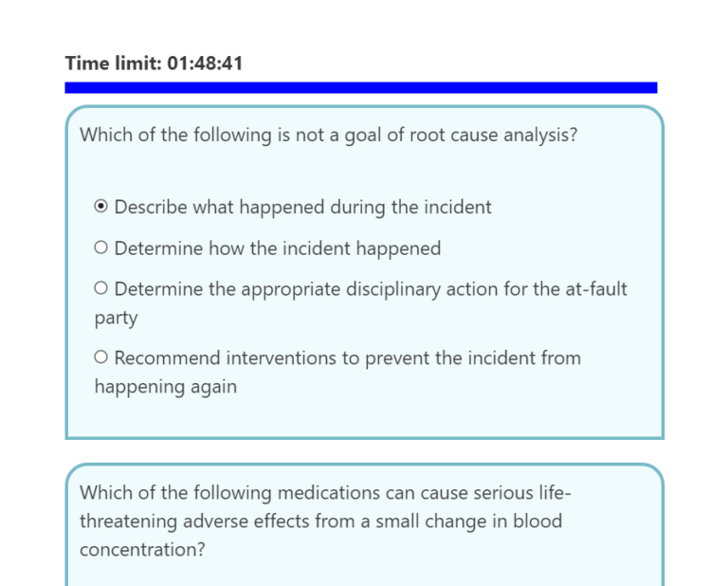Screen dimensions: 728x586
Task: Click the word "goal" in the first question
Action: (363, 135)
